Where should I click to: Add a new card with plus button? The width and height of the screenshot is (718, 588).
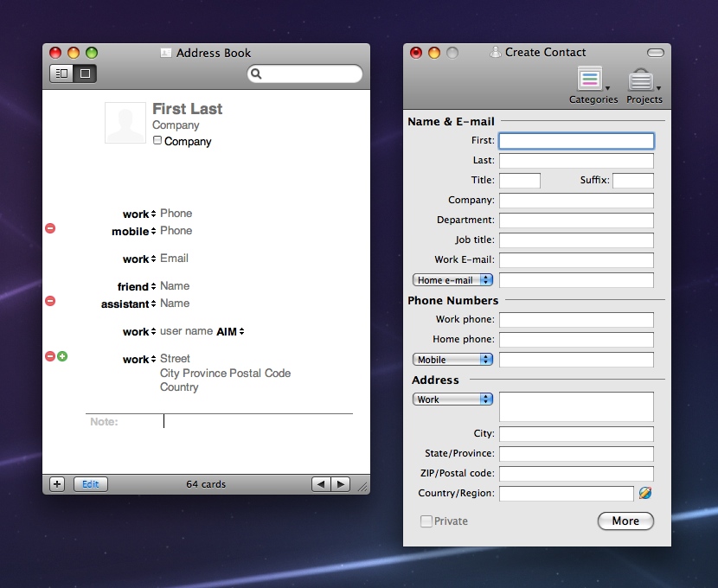coord(57,484)
